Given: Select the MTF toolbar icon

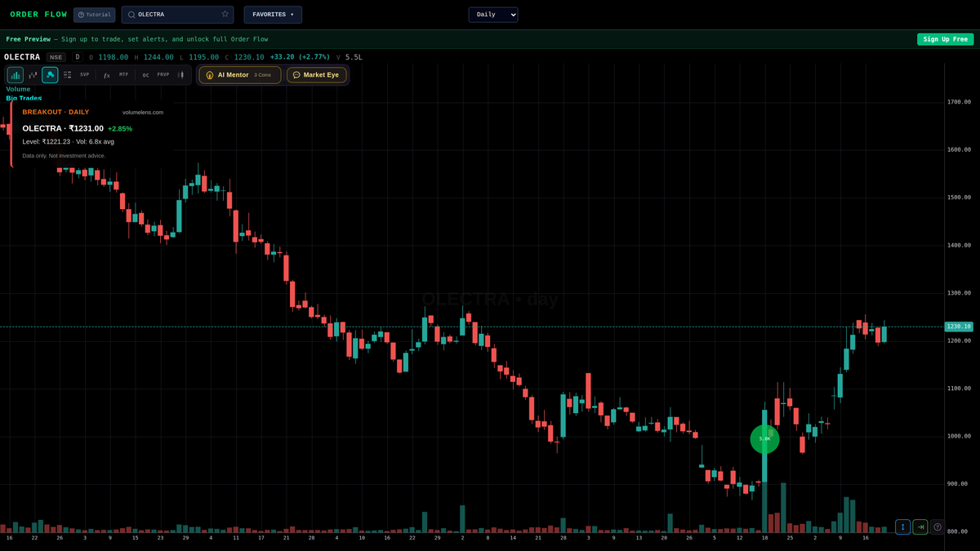Looking at the screenshot, I should pyautogui.click(x=123, y=74).
